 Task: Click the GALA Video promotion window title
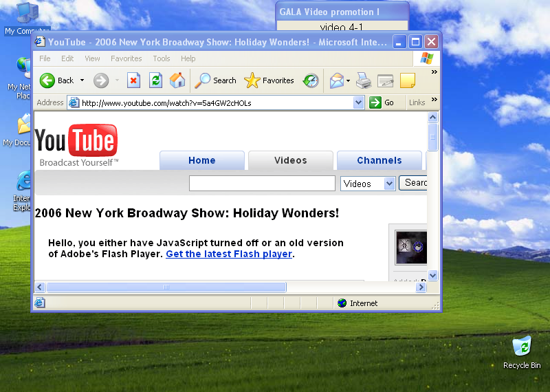tap(329, 12)
